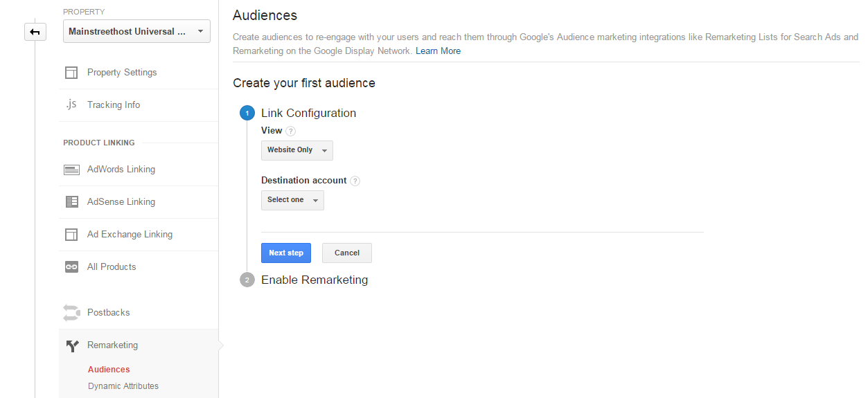
Task: Click the help icon beside View
Action: (291, 131)
